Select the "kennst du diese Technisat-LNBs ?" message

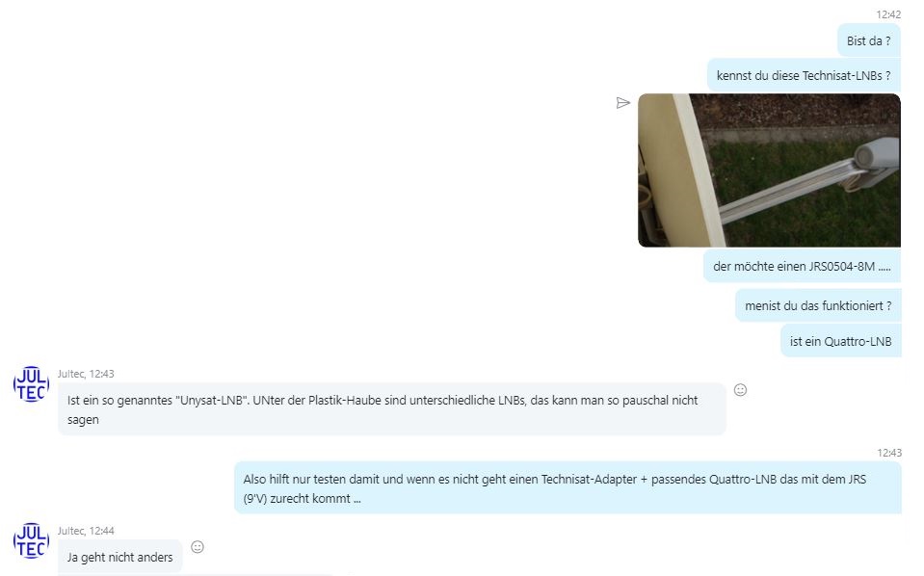pos(804,75)
